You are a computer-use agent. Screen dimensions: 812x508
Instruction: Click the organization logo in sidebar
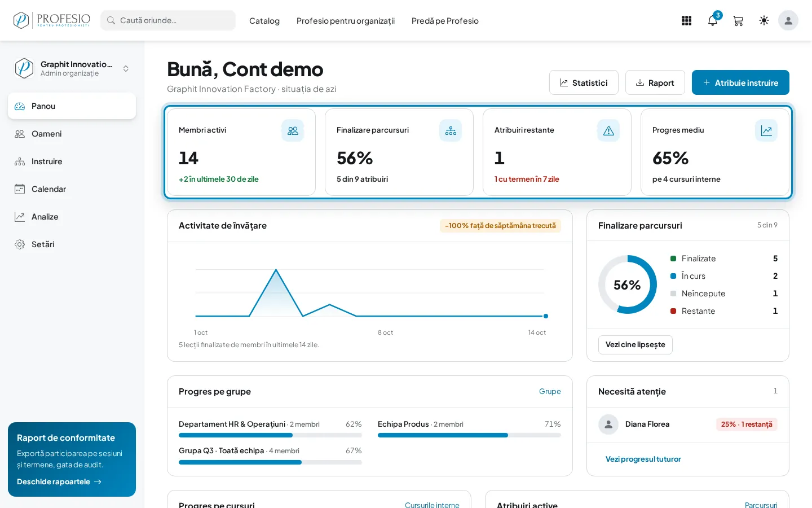pos(24,68)
